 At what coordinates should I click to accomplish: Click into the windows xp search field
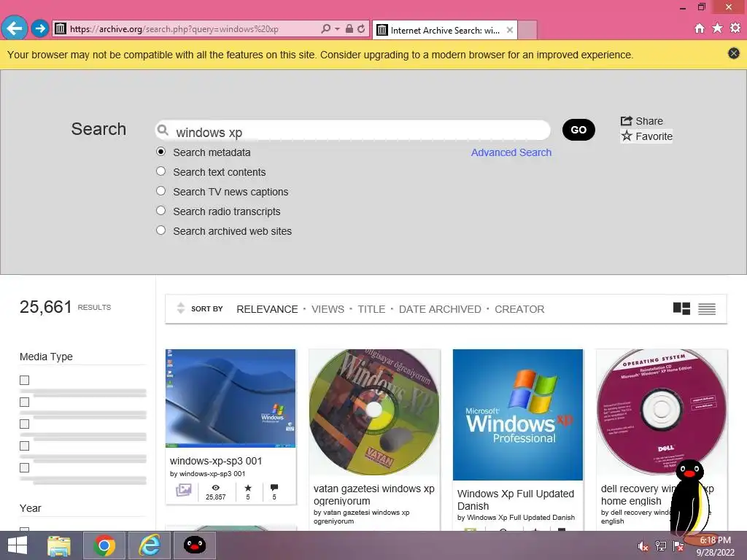coord(352,131)
